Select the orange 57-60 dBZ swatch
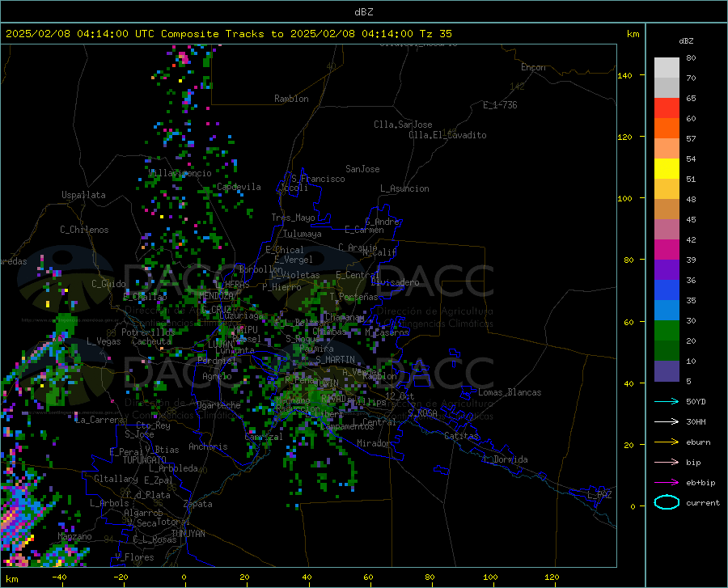Image resolution: width=728 pixels, height=588 pixels. 667,129
